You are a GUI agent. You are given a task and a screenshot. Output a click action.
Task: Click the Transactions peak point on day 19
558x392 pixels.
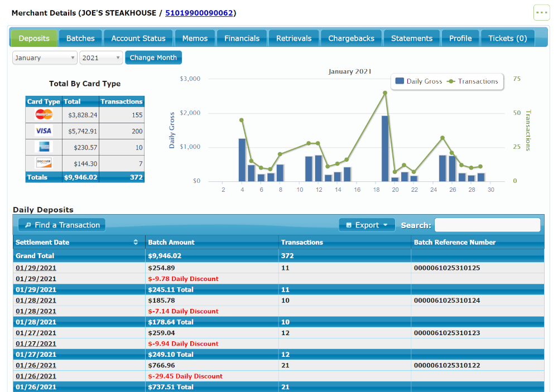[x=385, y=93]
